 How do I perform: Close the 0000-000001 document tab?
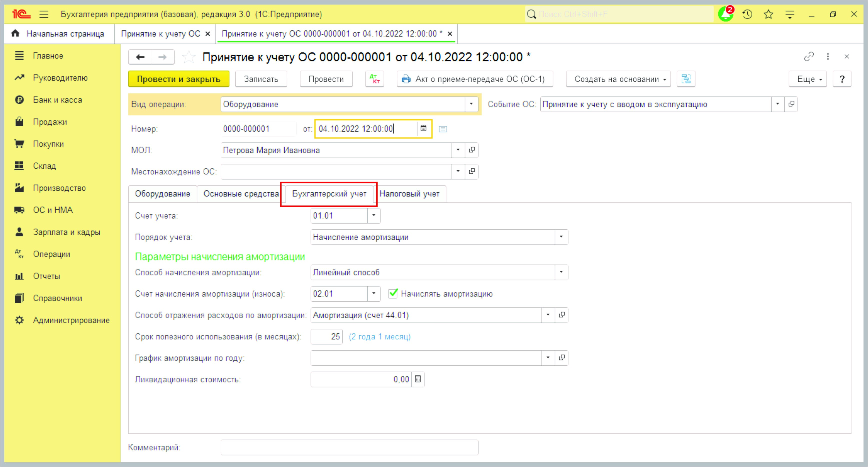449,34
